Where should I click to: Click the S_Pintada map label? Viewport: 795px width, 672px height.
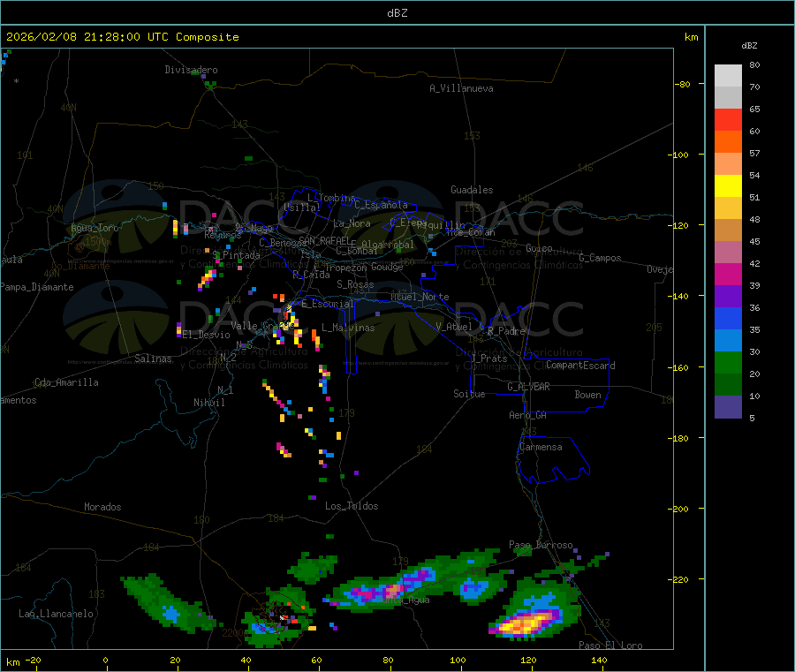[236, 255]
